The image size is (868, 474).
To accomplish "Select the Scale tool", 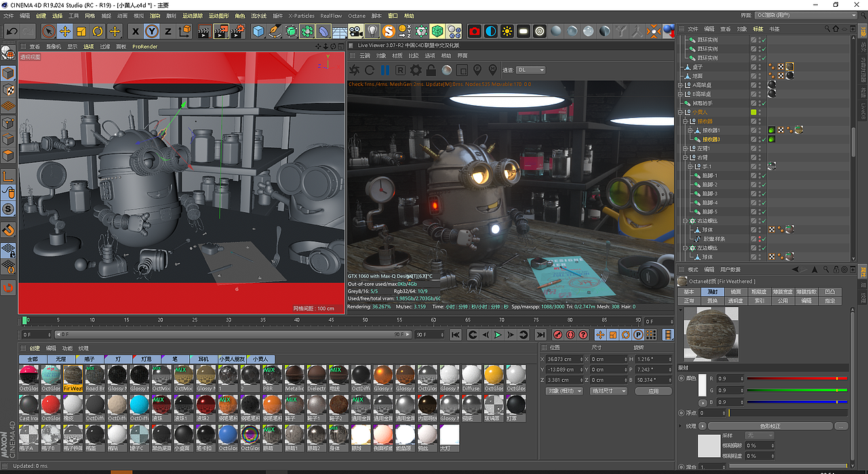I will click(81, 31).
